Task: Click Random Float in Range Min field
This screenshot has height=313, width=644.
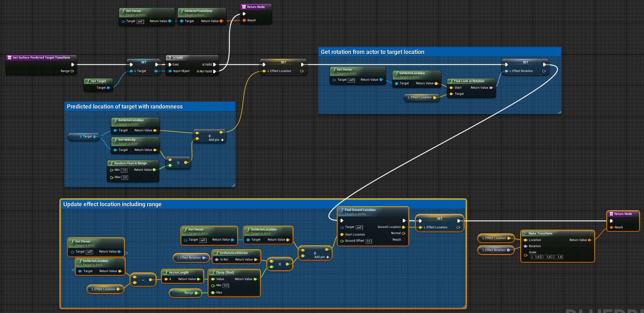Action: (124, 170)
